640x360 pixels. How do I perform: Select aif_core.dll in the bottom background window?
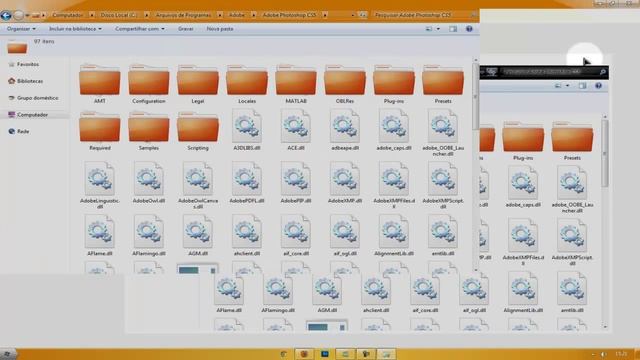point(425,293)
